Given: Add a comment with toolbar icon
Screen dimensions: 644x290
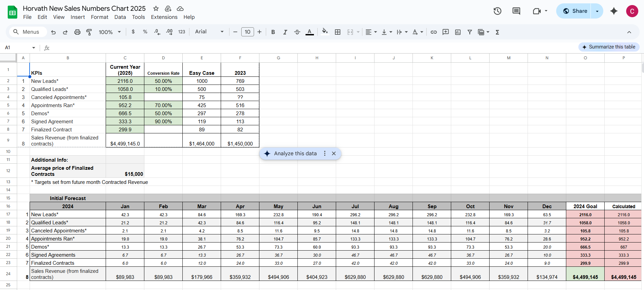Looking at the screenshot, I should tap(446, 32).
